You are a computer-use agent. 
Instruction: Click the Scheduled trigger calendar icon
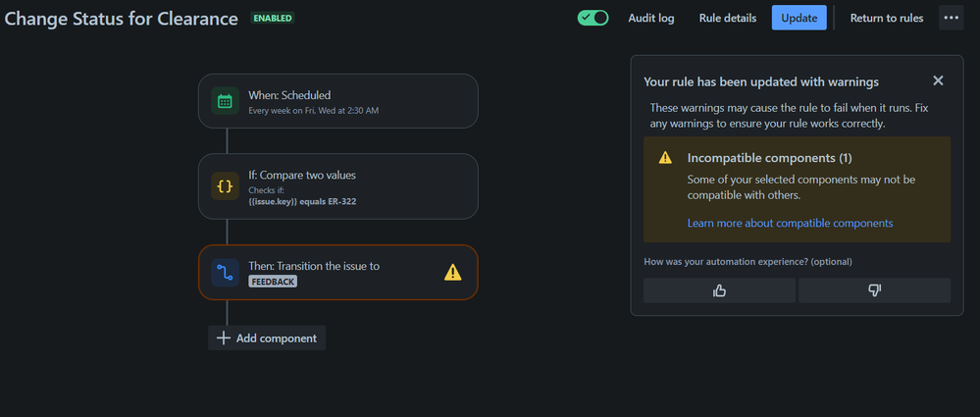tap(225, 101)
